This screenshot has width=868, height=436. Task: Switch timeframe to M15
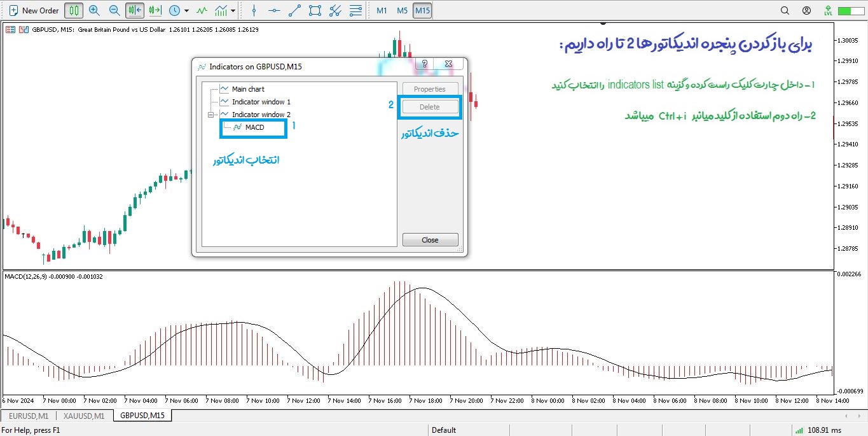click(x=422, y=10)
